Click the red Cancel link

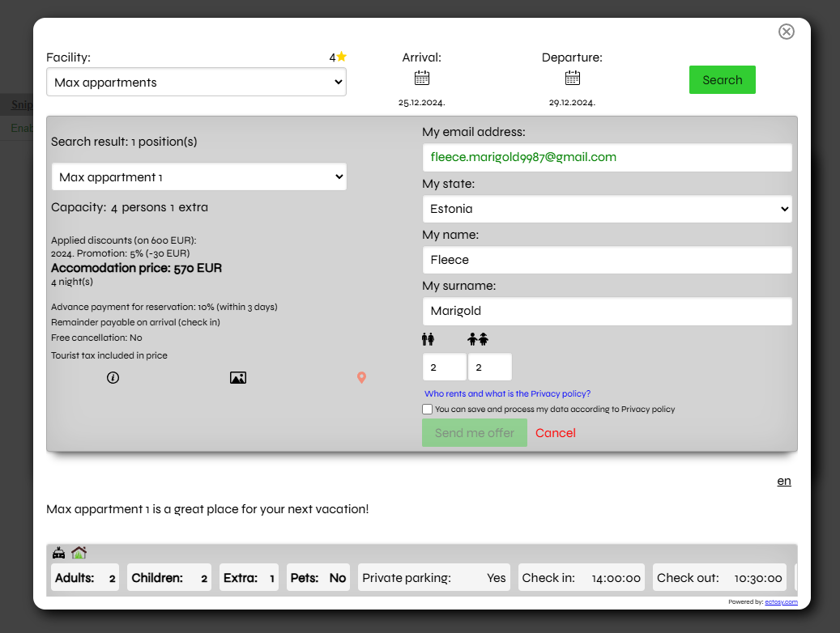(x=555, y=433)
